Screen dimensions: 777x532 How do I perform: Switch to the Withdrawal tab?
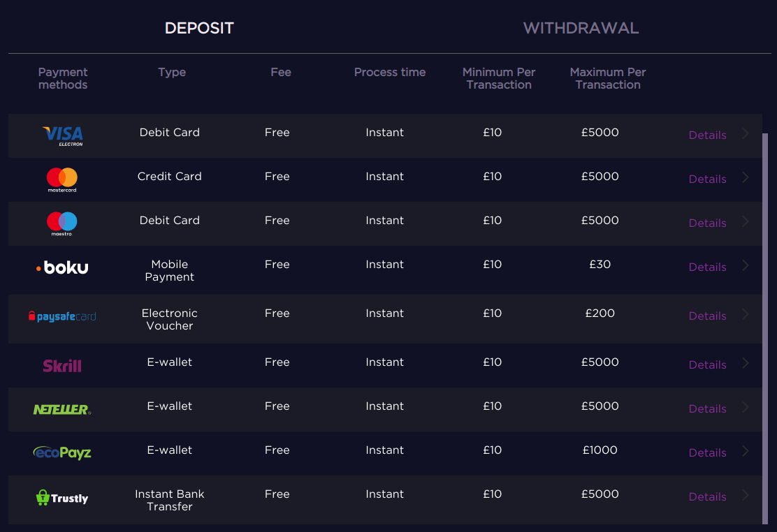pyautogui.click(x=581, y=28)
